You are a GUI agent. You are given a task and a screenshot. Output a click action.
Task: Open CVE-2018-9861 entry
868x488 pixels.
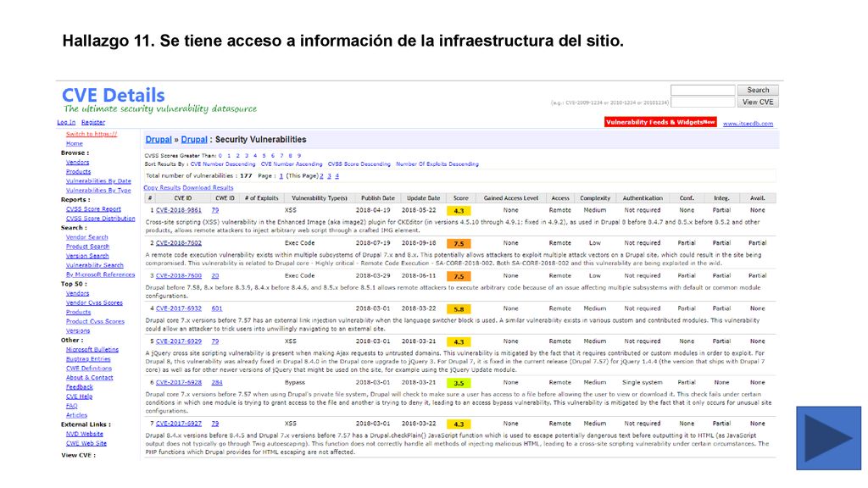(x=179, y=210)
